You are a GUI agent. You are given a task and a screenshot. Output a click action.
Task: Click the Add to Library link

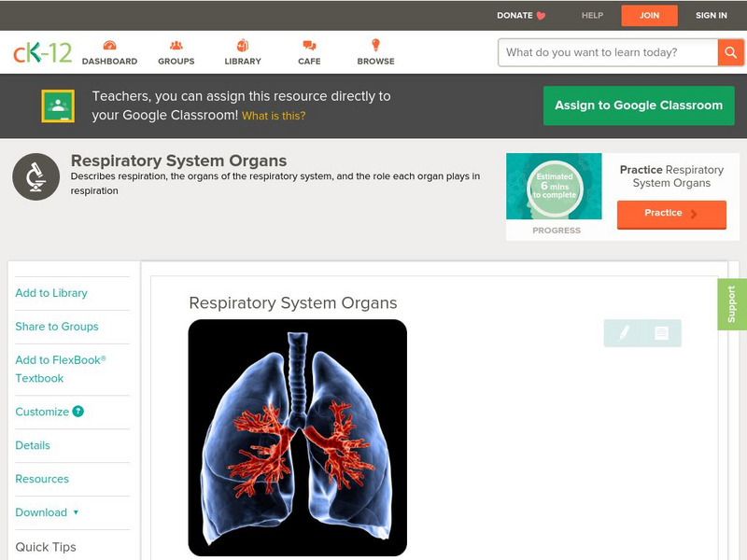point(51,293)
